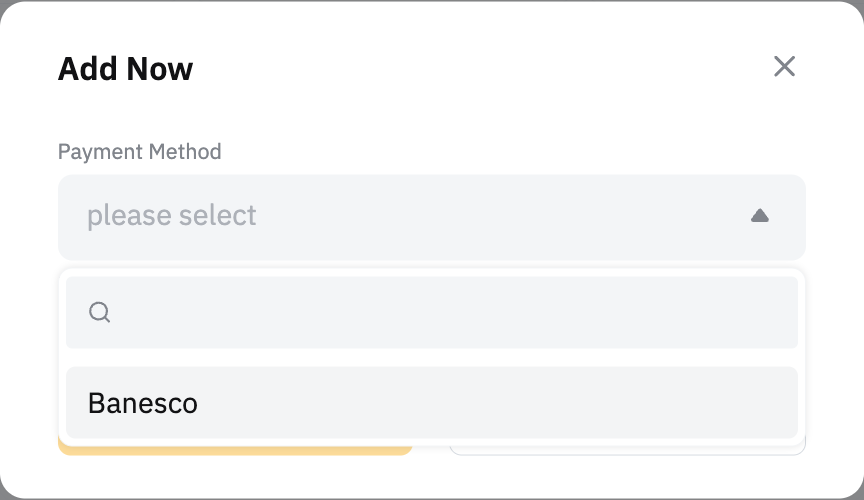Hit the gray X at the dialog corner
Viewport: 864px width, 500px height.
784,67
